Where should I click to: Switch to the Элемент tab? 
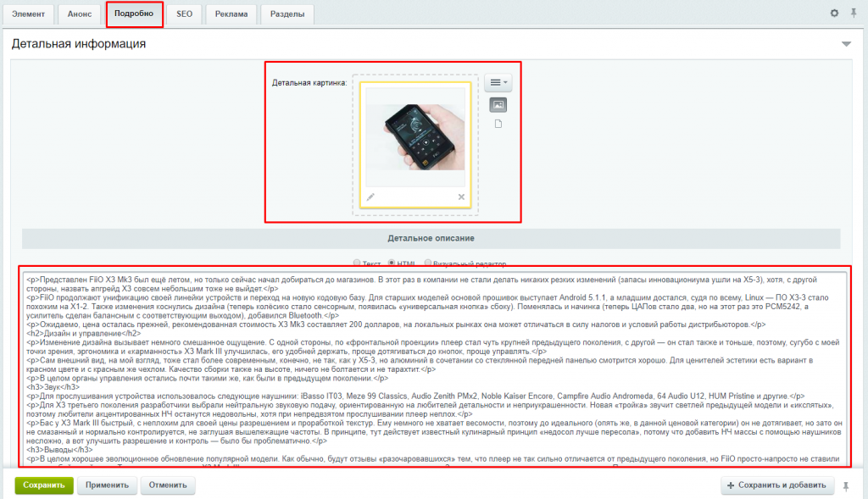28,14
